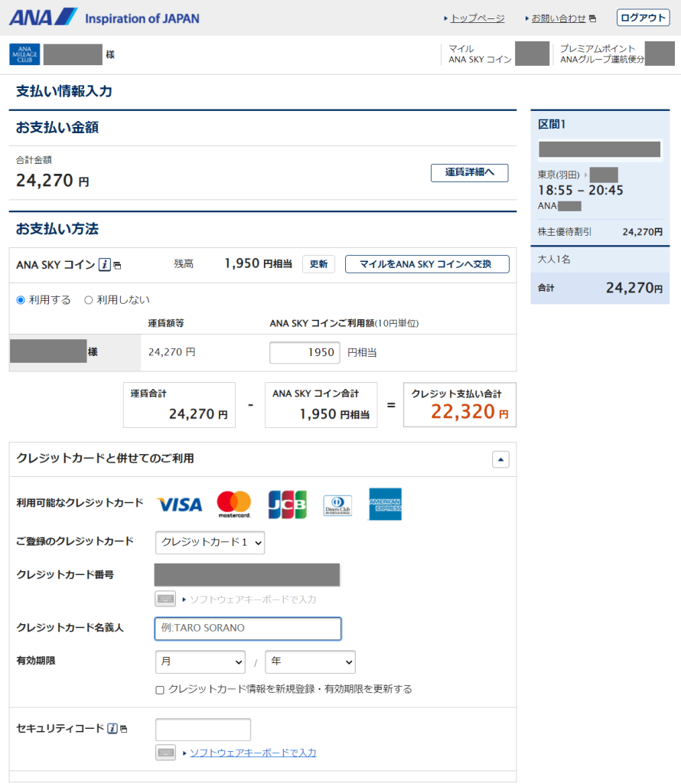681x784 pixels.
Task: Click the Visa card logo
Action: pos(179,505)
